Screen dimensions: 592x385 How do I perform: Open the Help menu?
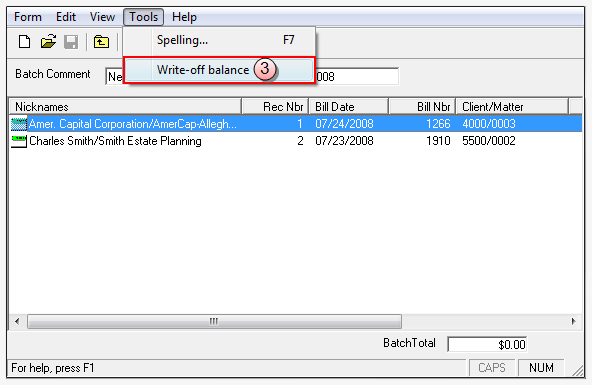pos(184,17)
